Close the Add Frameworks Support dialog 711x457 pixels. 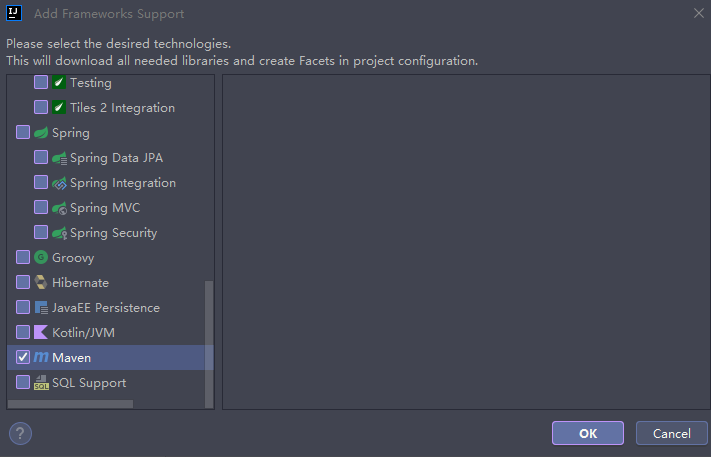pos(697,13)
